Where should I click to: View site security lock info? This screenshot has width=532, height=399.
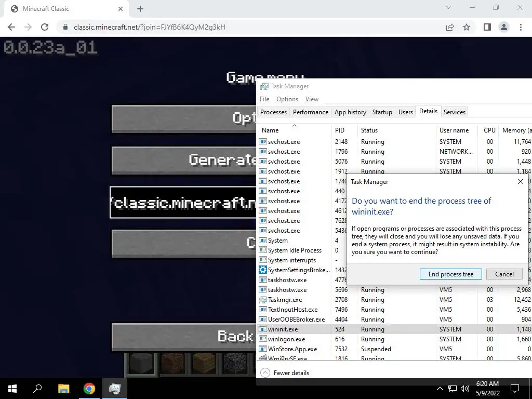coord(65,27)
